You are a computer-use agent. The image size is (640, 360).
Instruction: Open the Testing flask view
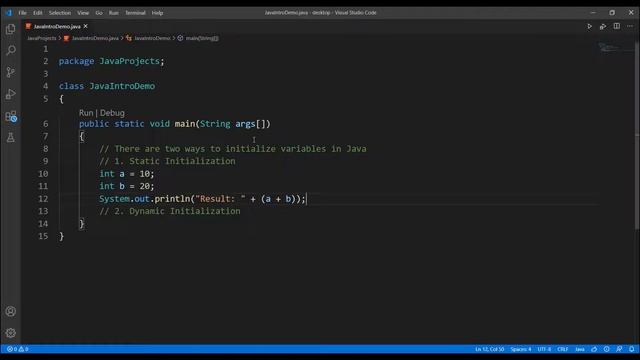11,138
